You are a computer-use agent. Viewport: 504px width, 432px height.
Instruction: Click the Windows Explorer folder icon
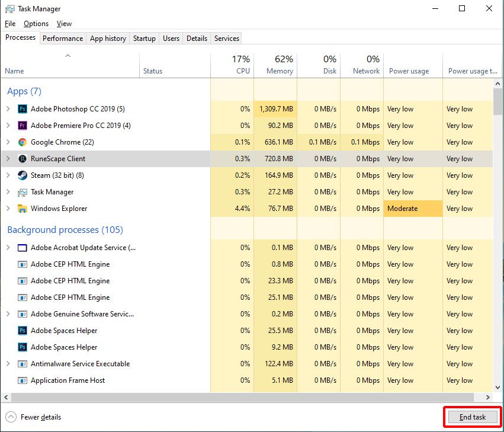(x=22, y=209)
